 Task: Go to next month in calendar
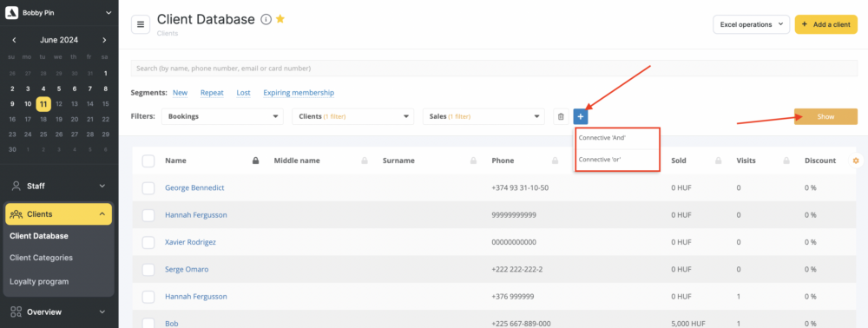pyautogui.click(x=104, y=40)
